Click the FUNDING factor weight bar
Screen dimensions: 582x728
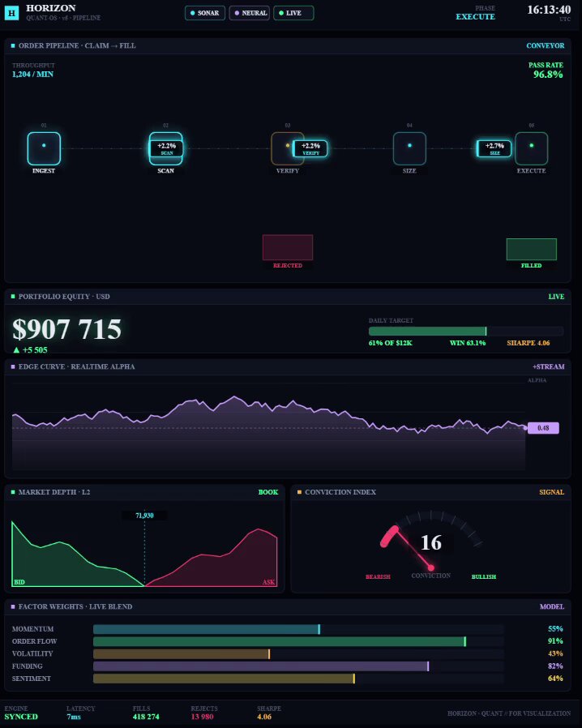point(299,666)
